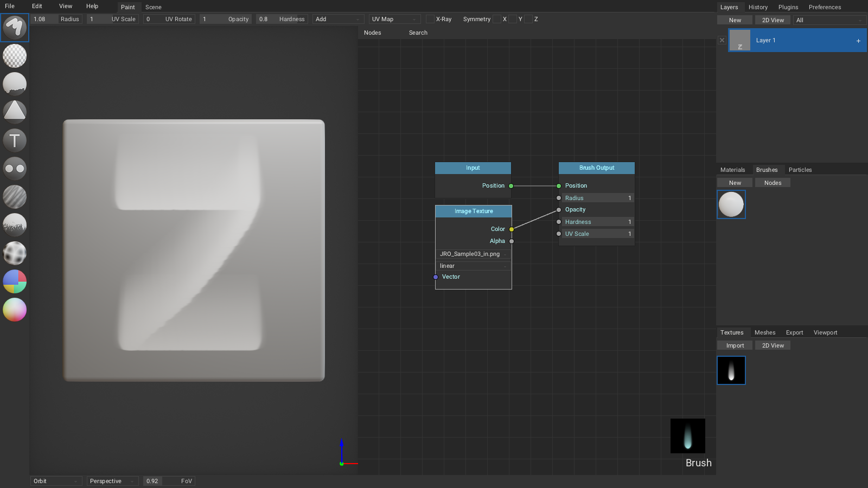868x488 pixels.
Task: Enable Symmetry on the X axis
Action: point(497,19)
